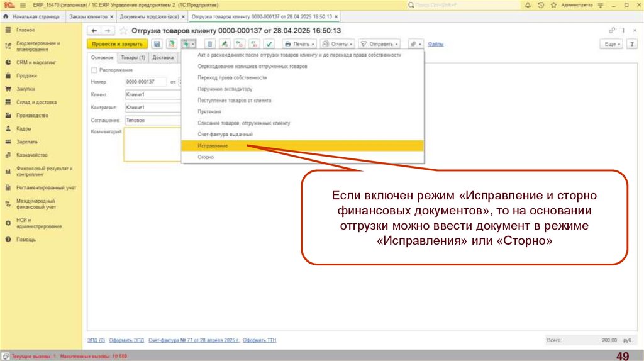644x361 pixels.
Task: Open the Отправить dropdown
Action: click(379, 43)
